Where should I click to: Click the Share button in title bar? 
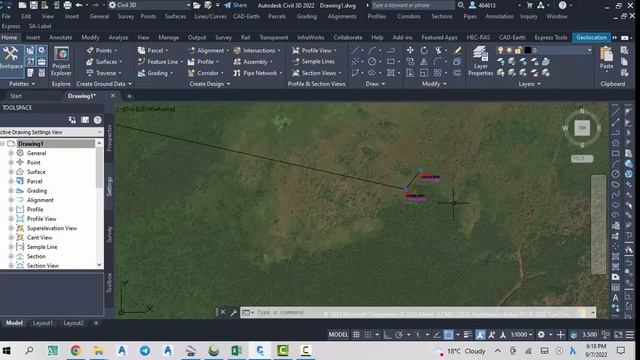(236, 5)
